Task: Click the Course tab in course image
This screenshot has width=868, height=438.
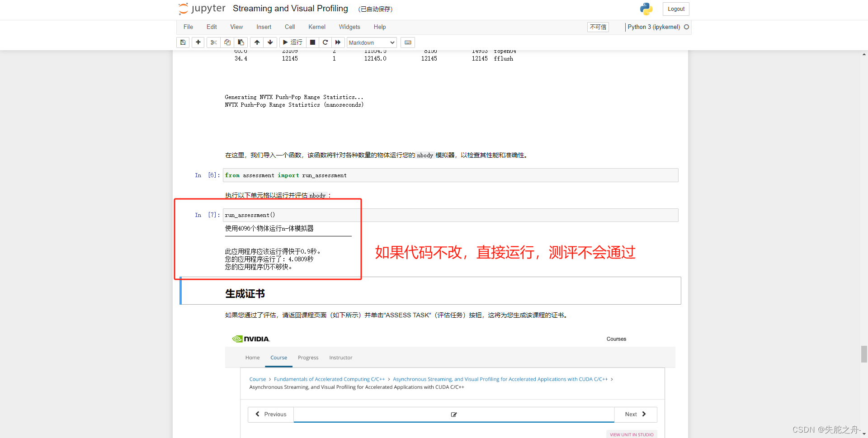Action: click(278, 358)
